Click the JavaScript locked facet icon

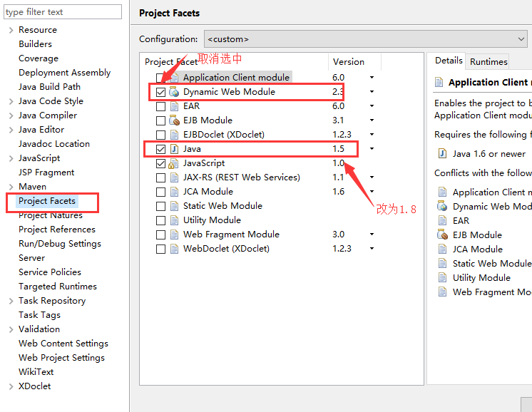[x=173, y=163]
